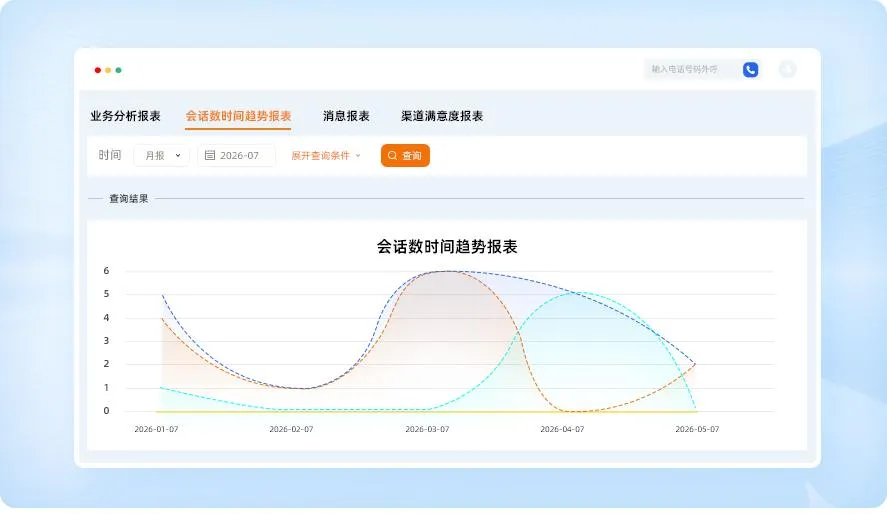Click the 2026-03-07 axis label
887x515 pixels.
[427, 430]
